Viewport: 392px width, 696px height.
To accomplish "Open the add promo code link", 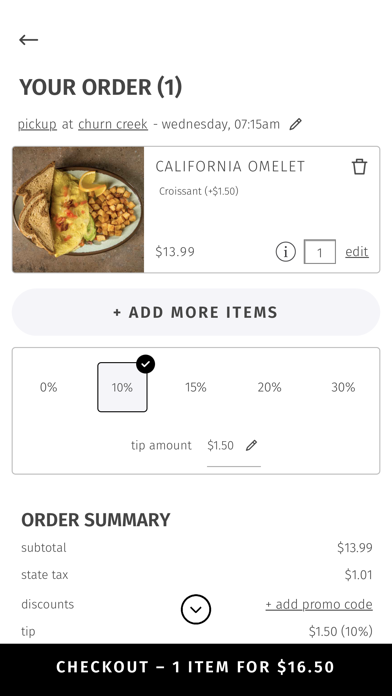I will [x=319, y=605].
